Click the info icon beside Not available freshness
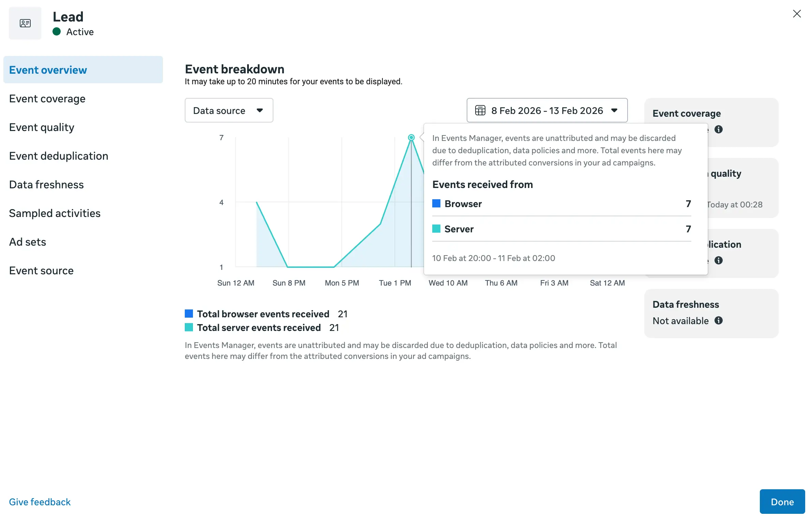Image resolution: width=812 pixels, height=522 pixels. click(719, 320)
